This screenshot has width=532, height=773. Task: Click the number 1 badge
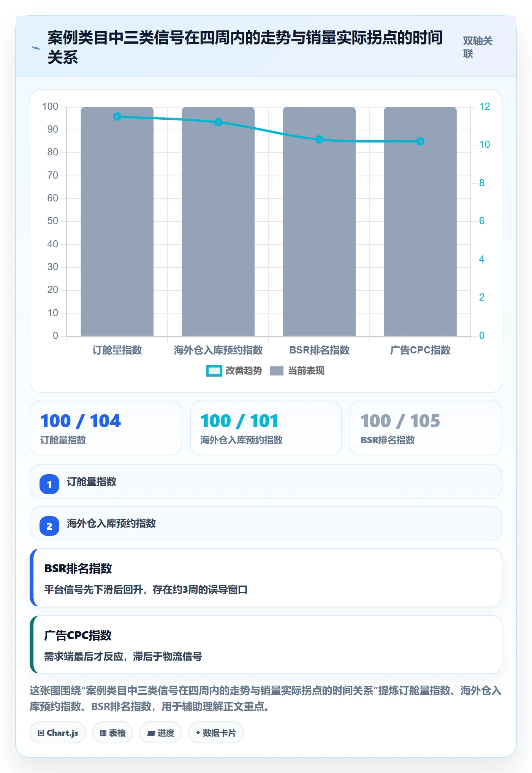tap(49, 484)
